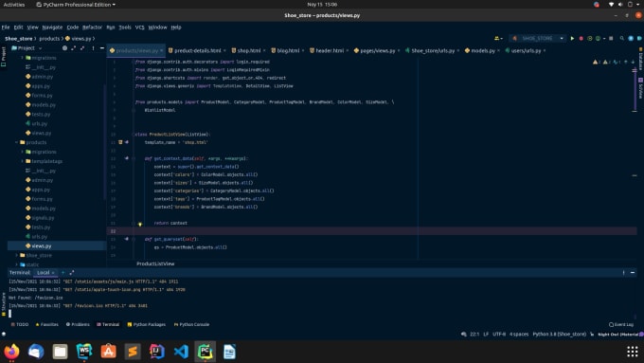This screenshot has height=363, width=644.
Task: Add a new terminal session tab
Action: pyautogui.click(x=63, y=273)
